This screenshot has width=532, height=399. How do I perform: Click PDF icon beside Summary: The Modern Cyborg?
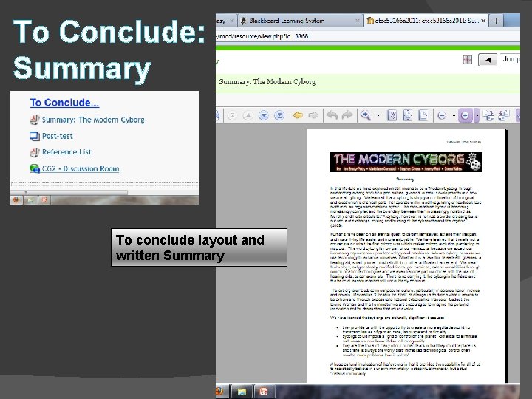point(34,120)
